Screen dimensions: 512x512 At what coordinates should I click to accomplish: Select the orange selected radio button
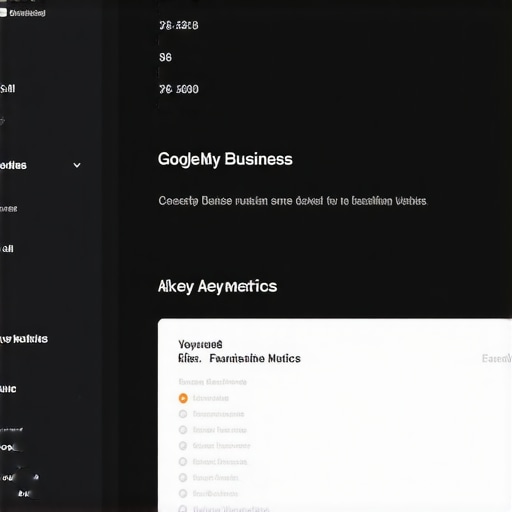(x=183, y=398)
